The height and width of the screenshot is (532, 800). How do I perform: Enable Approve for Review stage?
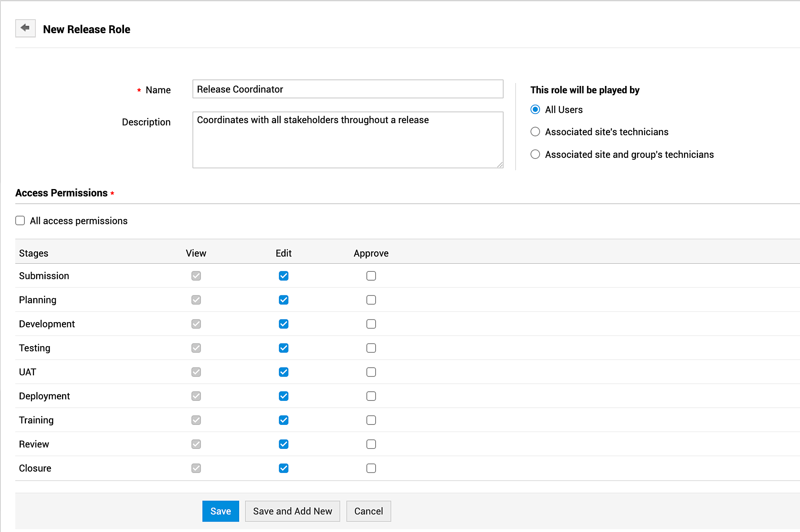[x=371, y=444]
